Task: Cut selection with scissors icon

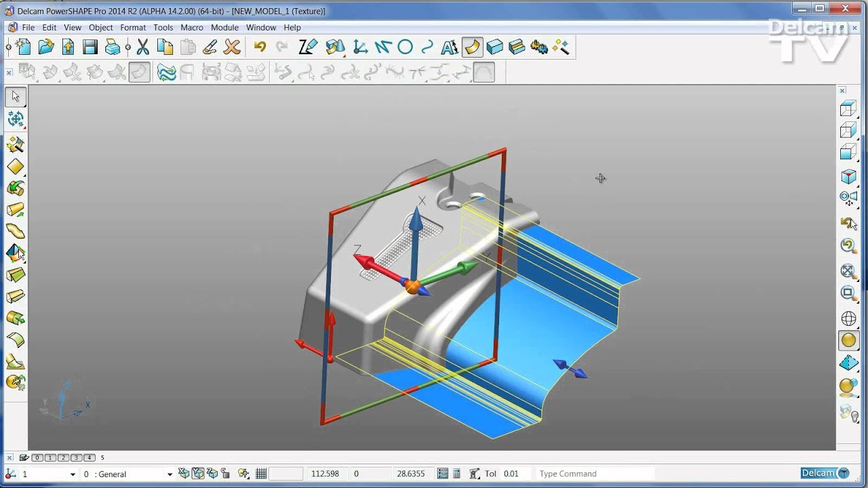Action: [142, 47]
